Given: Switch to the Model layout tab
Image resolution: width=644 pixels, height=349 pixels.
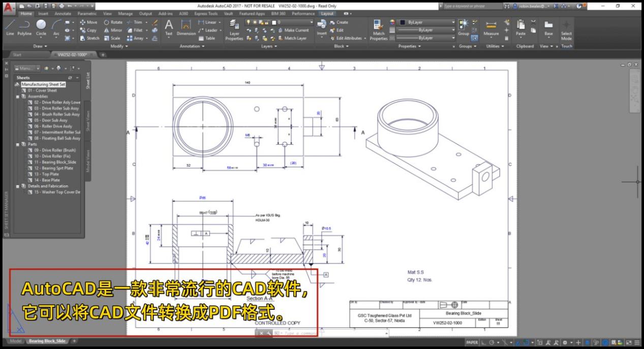Looking at the screenshot, I should pyautogui.click(x=16, y=341).
